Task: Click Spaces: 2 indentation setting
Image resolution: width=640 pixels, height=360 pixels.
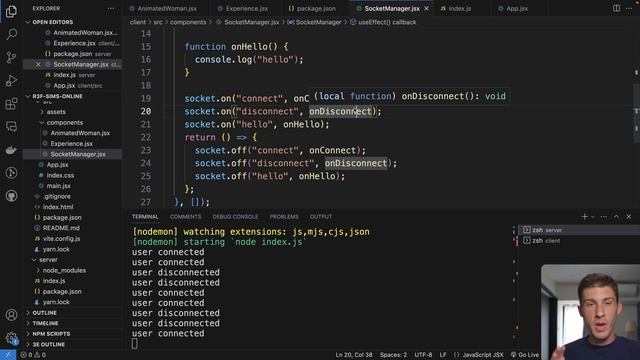Action: [x=393, y=355]
